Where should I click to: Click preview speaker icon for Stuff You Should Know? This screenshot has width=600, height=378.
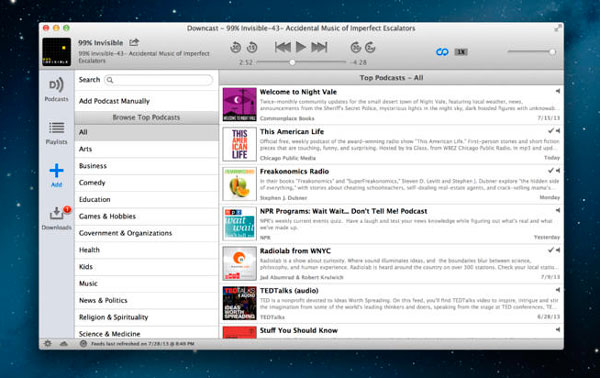(558, 329)
